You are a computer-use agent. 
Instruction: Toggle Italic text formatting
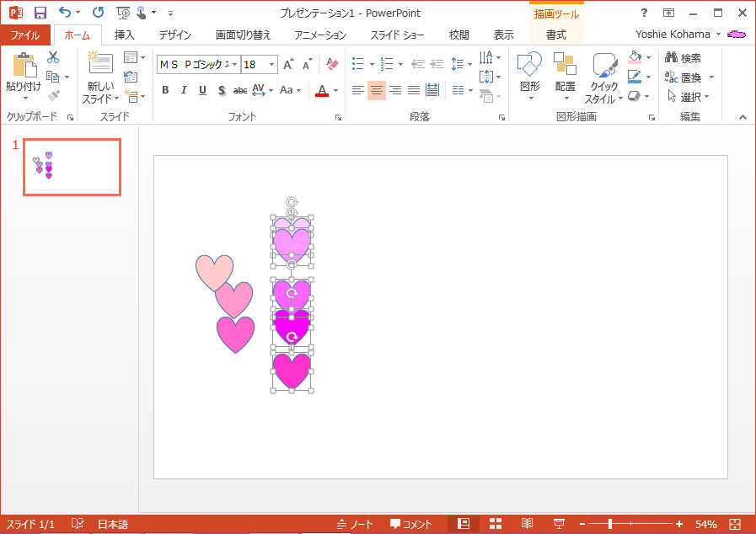tap(184, 90)
